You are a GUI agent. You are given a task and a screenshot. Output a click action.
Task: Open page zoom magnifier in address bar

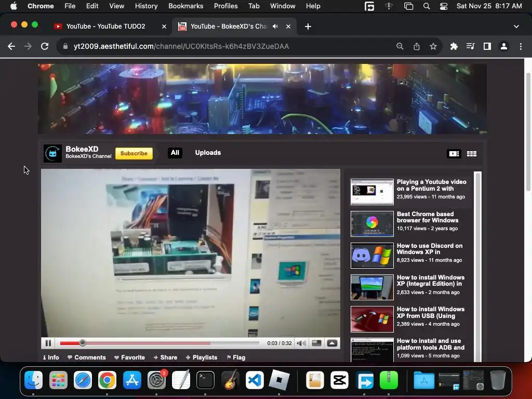[x=400, y=46]
